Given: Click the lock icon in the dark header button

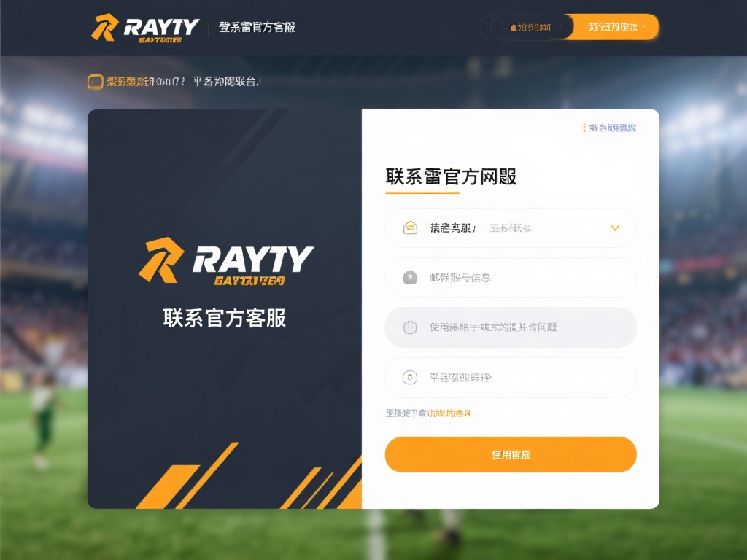Looking at the screenshot, I should click(514, 27).
